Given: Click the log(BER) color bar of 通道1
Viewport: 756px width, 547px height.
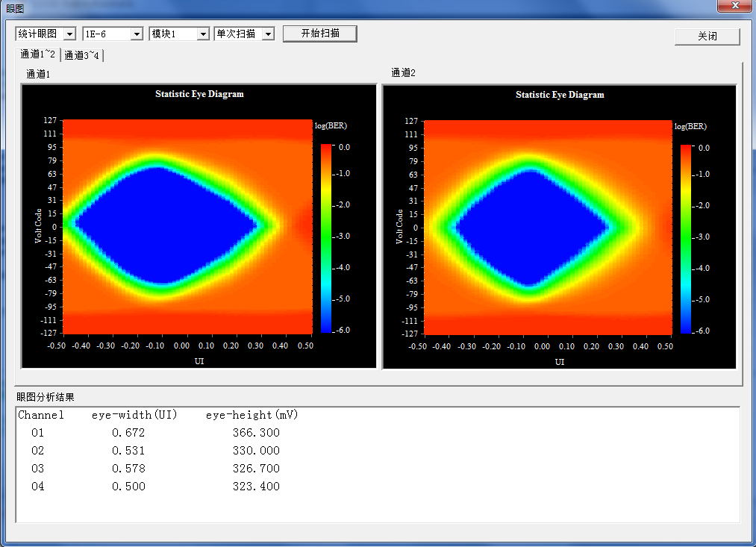Looking at the screenshot, I should pos(325,237).
